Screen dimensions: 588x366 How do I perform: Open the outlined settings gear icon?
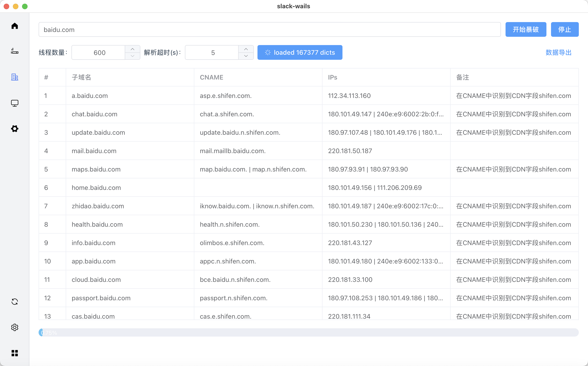pos(14,327)
